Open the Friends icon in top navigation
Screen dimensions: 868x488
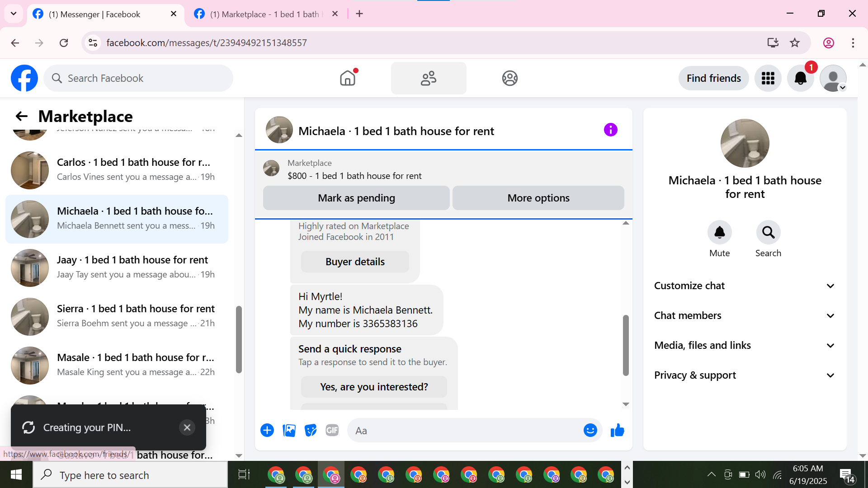[x=429, y=78]
